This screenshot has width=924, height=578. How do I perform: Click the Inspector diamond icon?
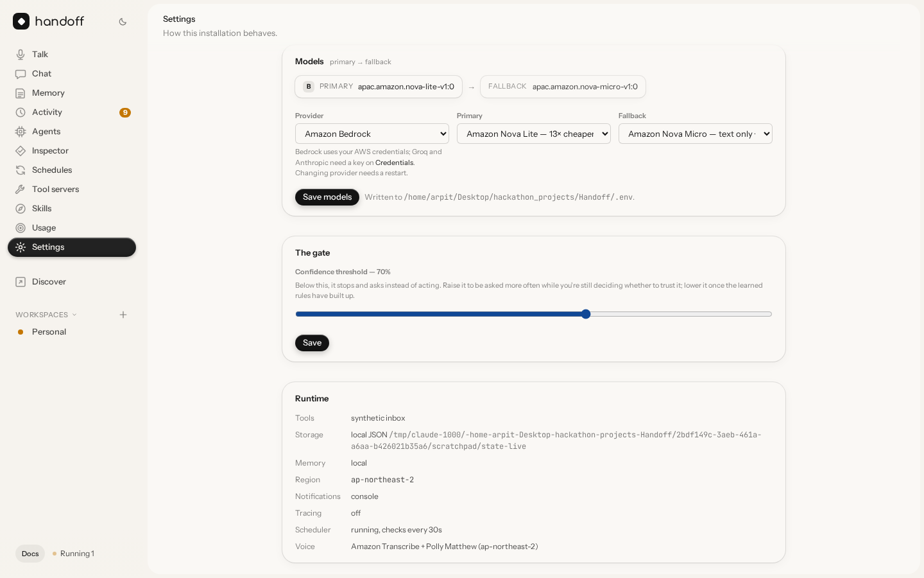[21, 151]
